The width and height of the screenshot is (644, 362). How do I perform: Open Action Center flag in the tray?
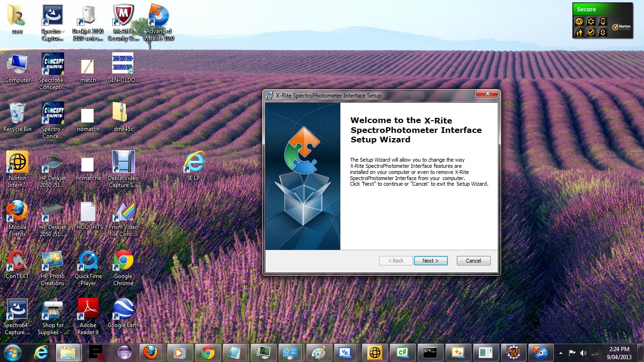[572, 353]
